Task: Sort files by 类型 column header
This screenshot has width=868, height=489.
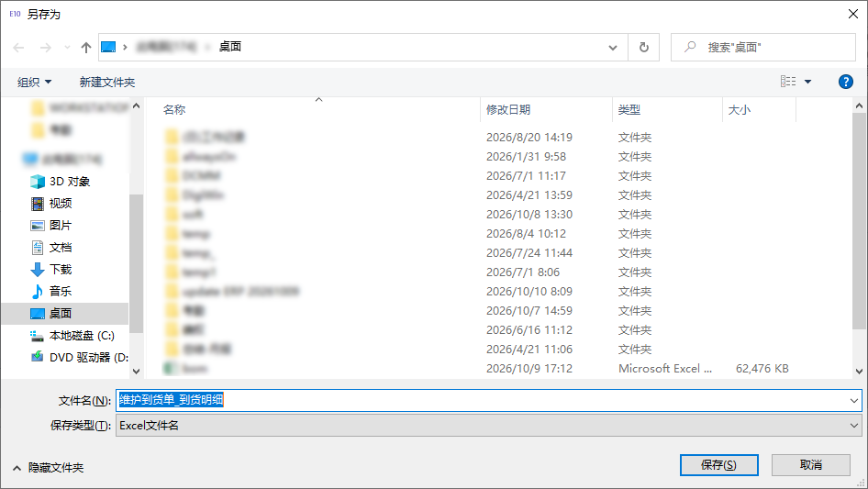Action: [x=629, y=110]
